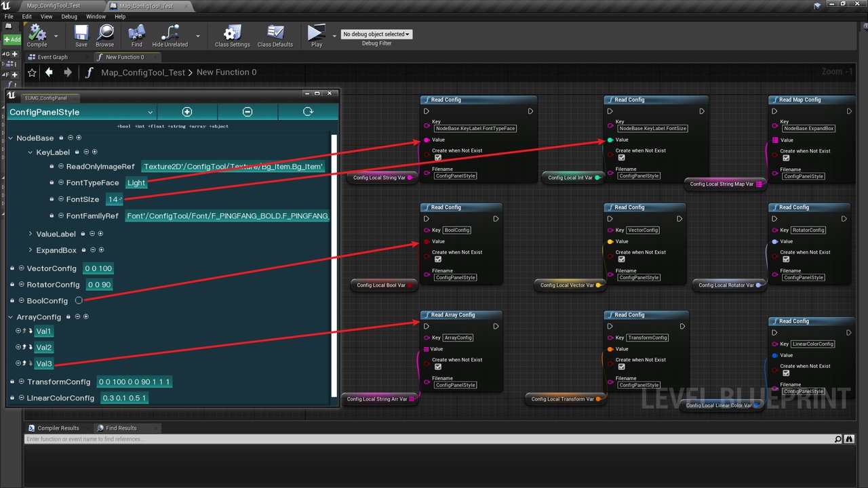Open the ConfigPanelStyle dropdown
This screenshot has height=488, width=868.
pyautogui.click(x=81, y=112)
